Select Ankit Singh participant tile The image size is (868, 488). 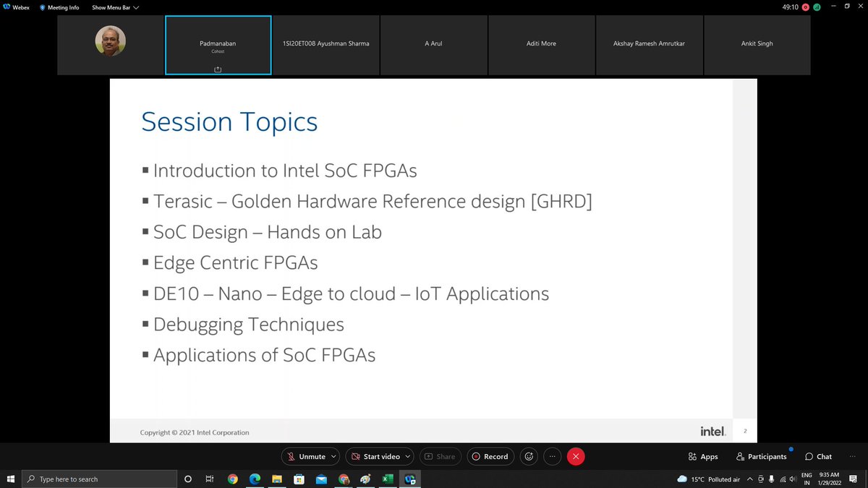pos(757,45)
